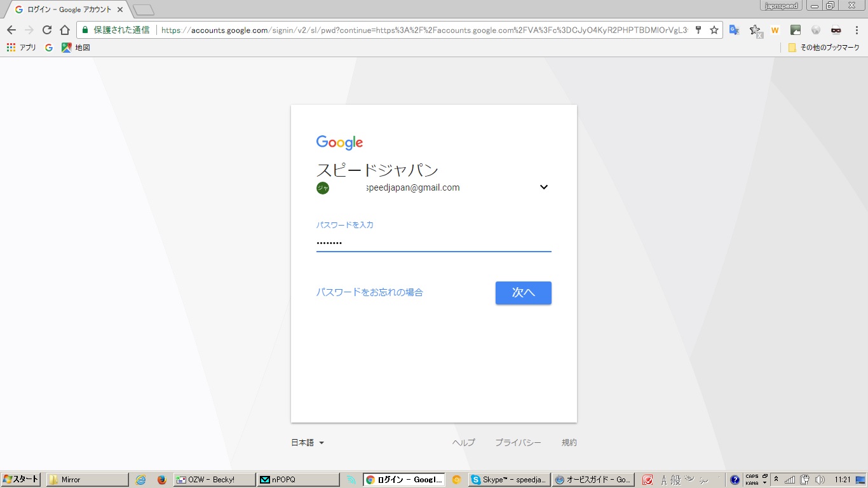Click the IME input mode A icon
The width and height of the screenshot is (868, 488).
[664, 480]
